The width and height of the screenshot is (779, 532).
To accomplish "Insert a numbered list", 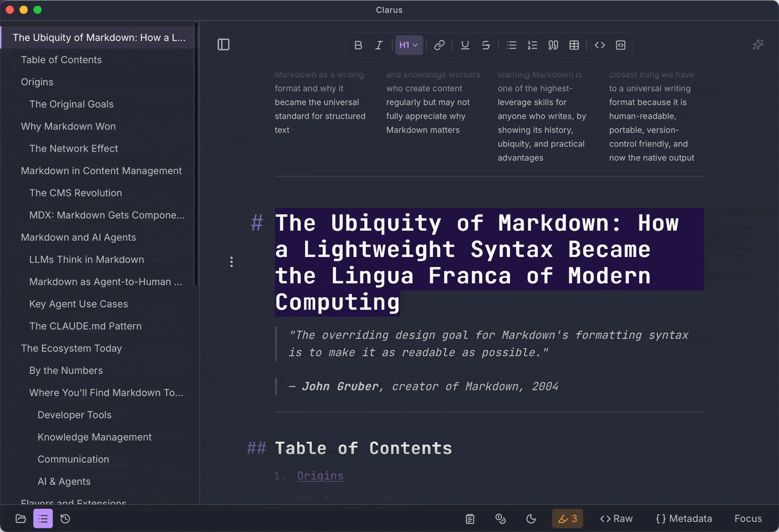I will coord(532,45).
